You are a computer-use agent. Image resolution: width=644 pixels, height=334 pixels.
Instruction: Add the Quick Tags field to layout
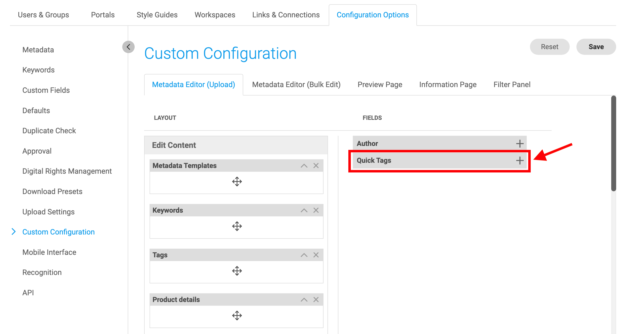520,161
